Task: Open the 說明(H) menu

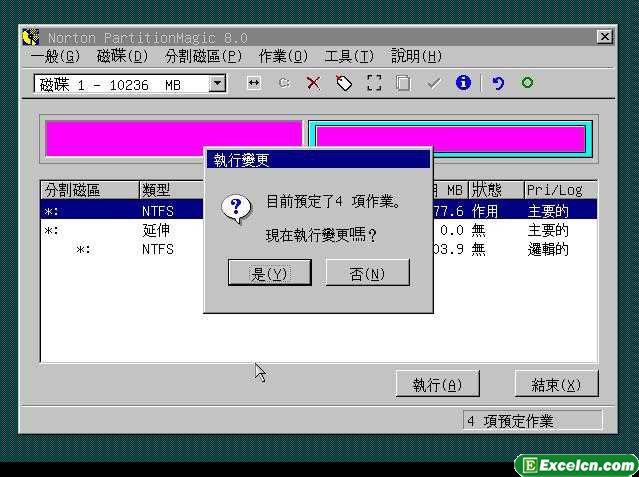Action: pos(416,56)
